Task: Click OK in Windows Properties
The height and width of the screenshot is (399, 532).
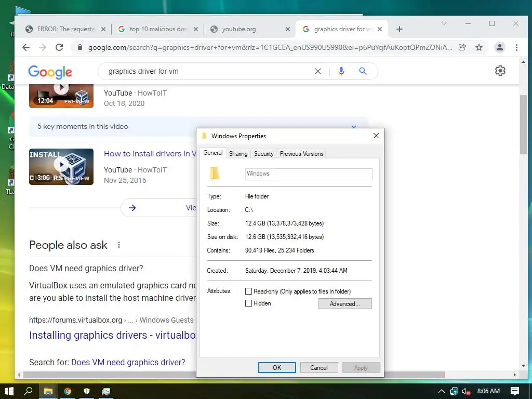Action: [277, 367]
